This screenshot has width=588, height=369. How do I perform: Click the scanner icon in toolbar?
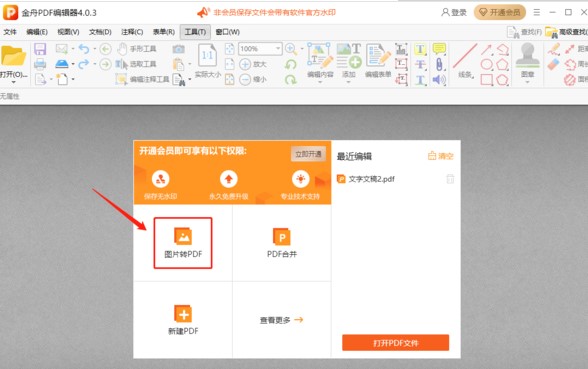(62, 64)
